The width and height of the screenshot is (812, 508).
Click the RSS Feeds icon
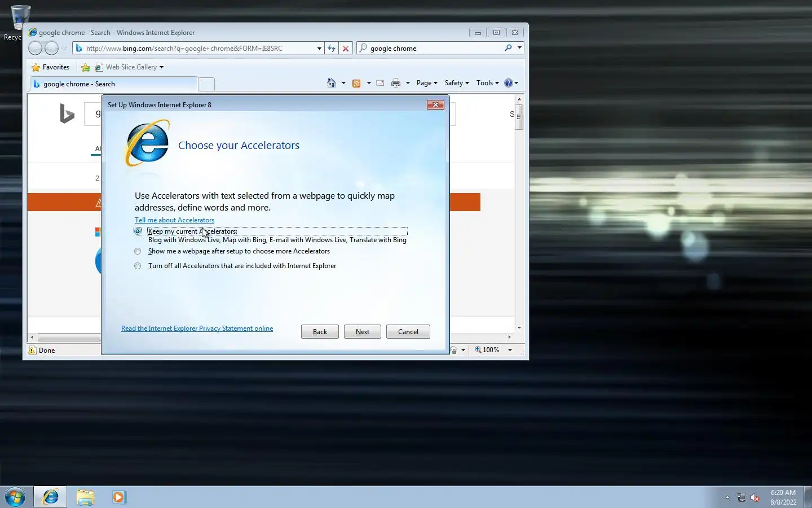(x=356, y=83)
